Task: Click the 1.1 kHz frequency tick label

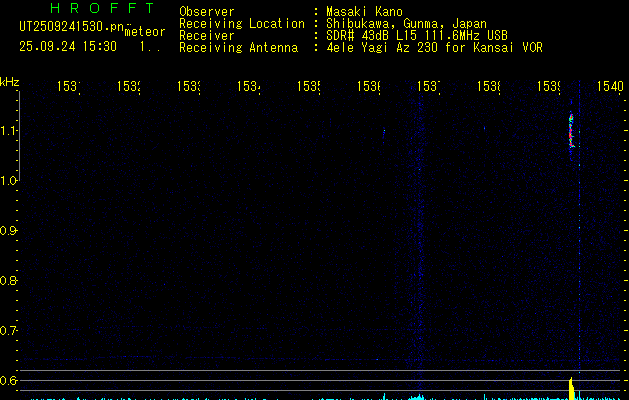Action: tap(8, 131)
